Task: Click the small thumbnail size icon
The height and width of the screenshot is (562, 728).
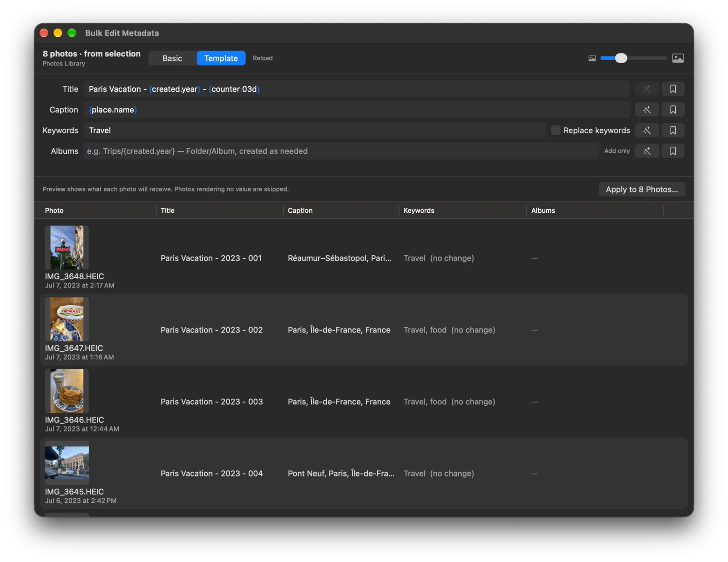Action: point(592,58)
